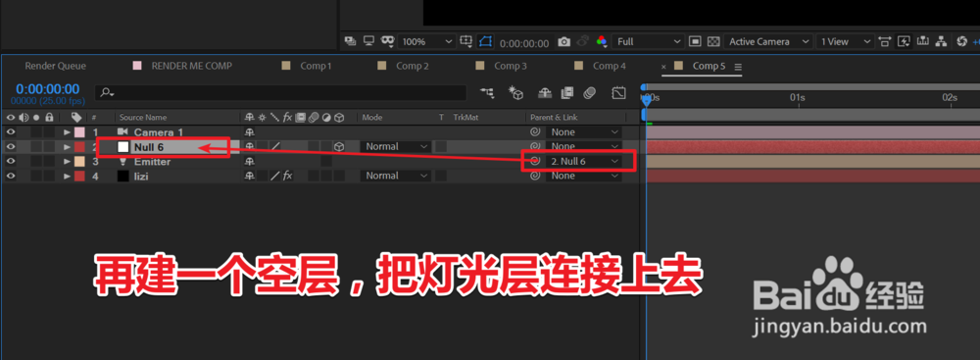
Task: Click Draft 3D icon in timeline
Action: (x=515, y=93)
